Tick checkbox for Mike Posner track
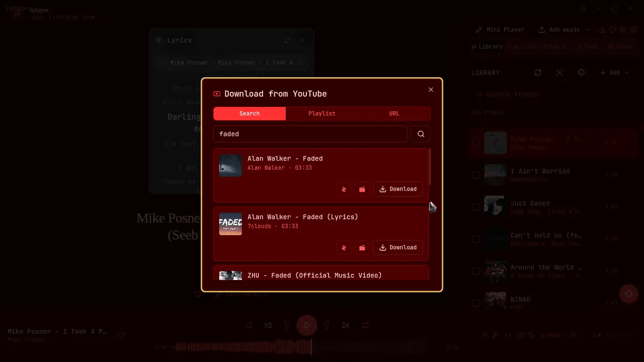 (476, 143)
